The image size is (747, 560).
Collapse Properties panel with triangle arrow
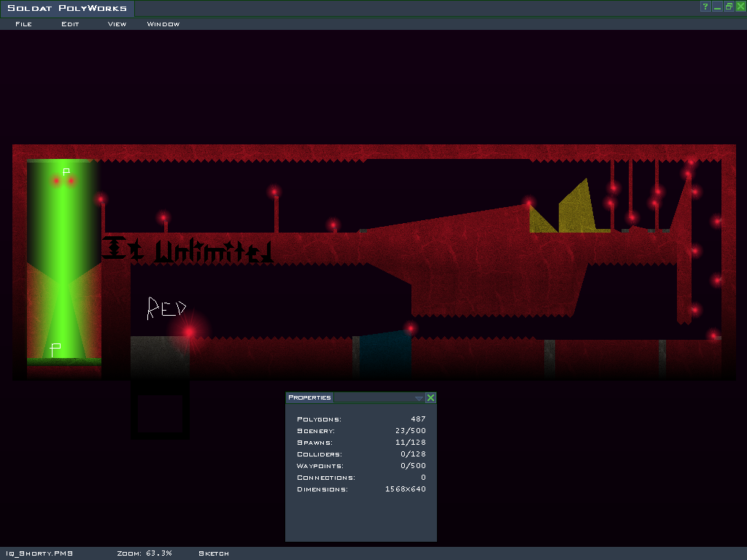pos(419,398)
